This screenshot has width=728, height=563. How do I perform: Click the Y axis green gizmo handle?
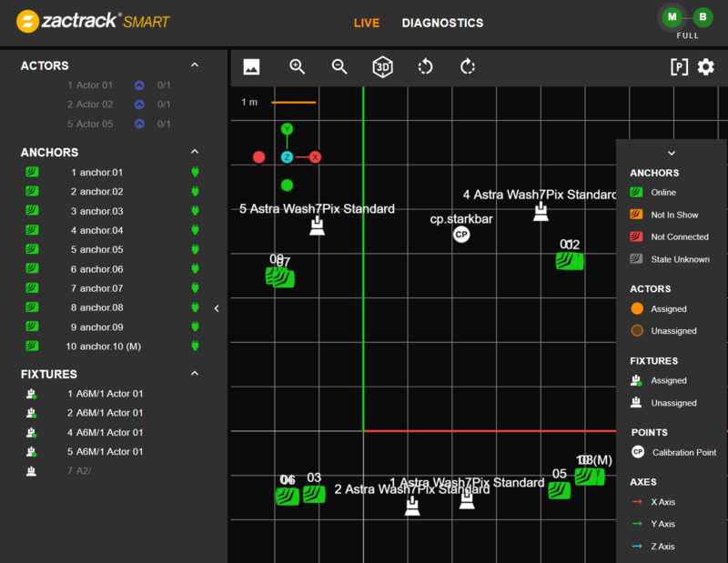click(x=287, y=129)
